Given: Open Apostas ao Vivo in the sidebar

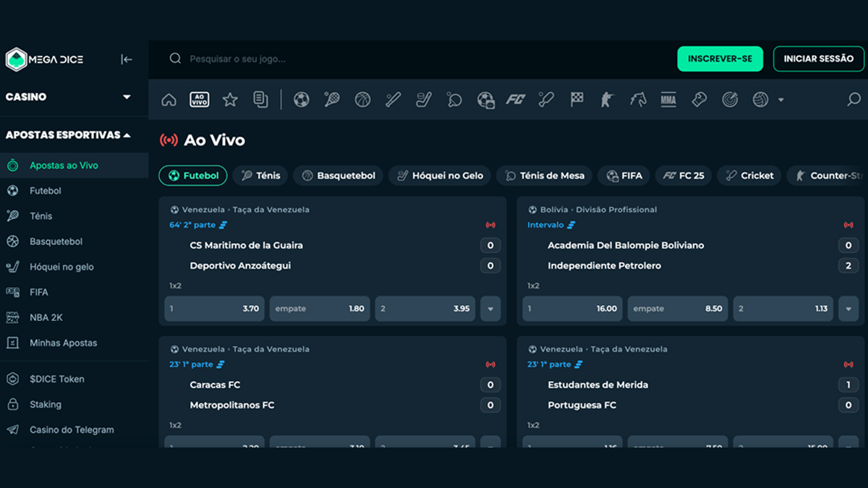Looking at the screenshot, I should [x=74, y=166].
